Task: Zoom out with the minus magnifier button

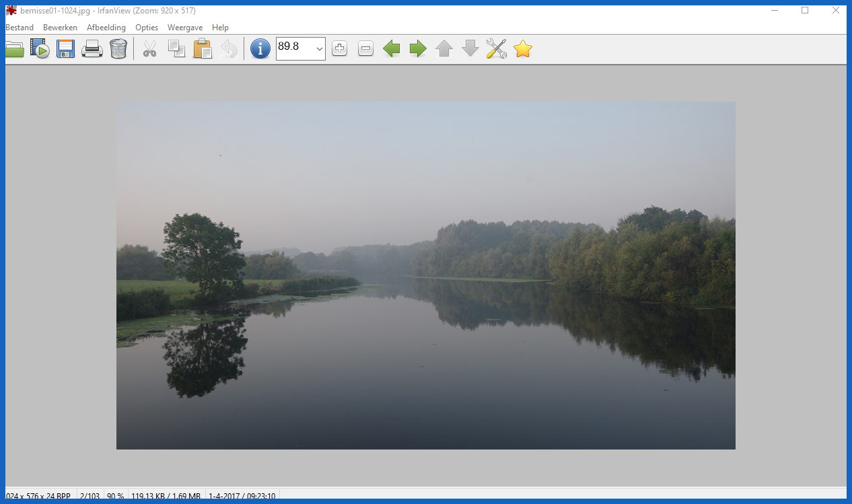Action: [x=365, y=48]
